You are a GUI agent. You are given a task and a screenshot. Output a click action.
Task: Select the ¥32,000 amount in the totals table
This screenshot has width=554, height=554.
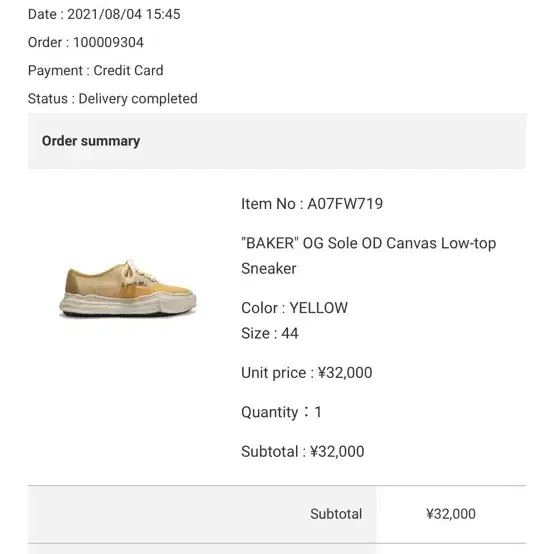tap(451, 514)
